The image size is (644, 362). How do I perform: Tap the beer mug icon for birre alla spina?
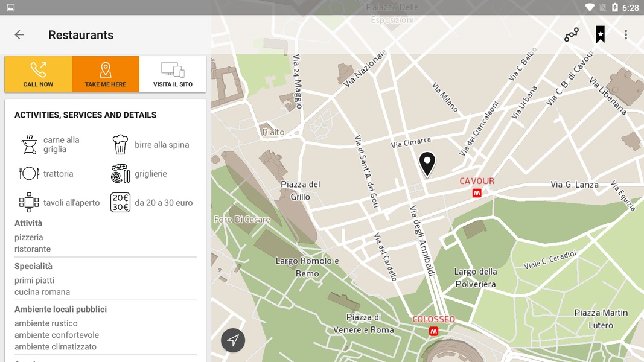[120, 144]
